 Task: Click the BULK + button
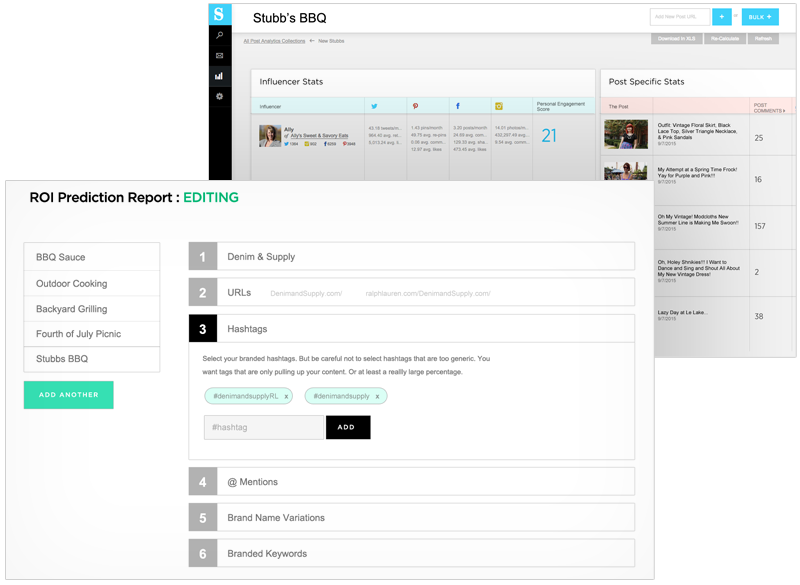pos(760,17)
